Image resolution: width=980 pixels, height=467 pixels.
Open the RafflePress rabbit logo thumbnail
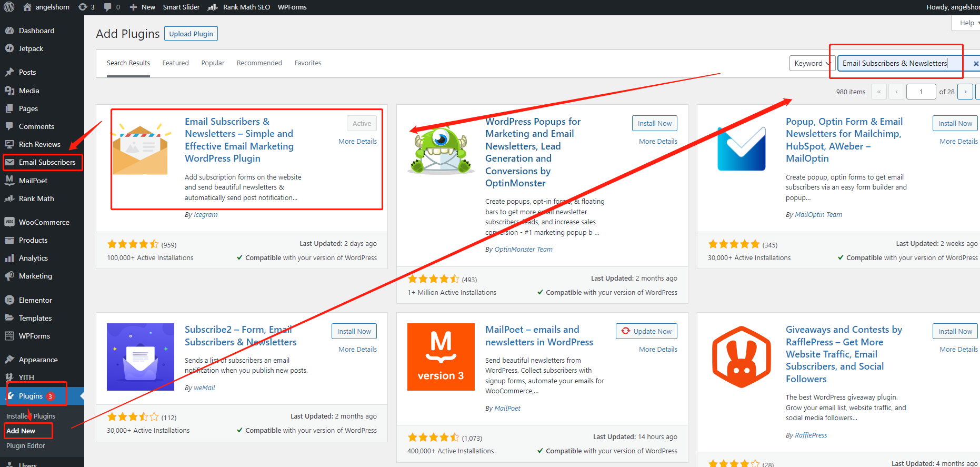pos(742,357)
